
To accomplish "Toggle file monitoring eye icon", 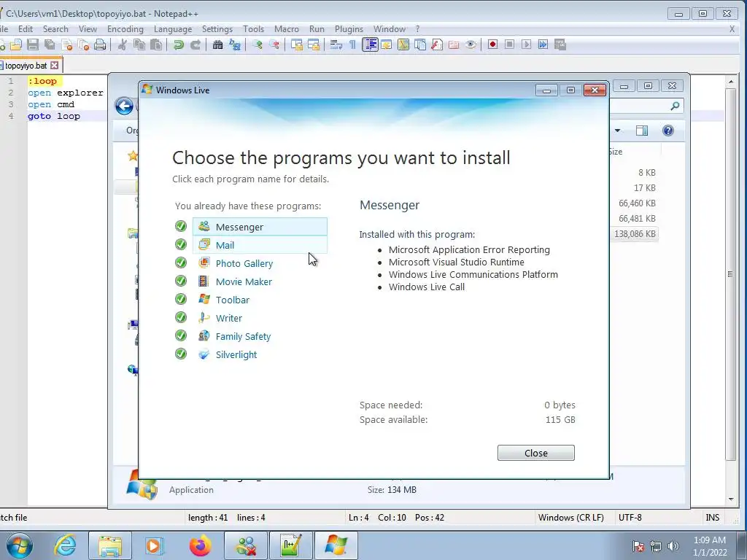I will tap(471, 44).
